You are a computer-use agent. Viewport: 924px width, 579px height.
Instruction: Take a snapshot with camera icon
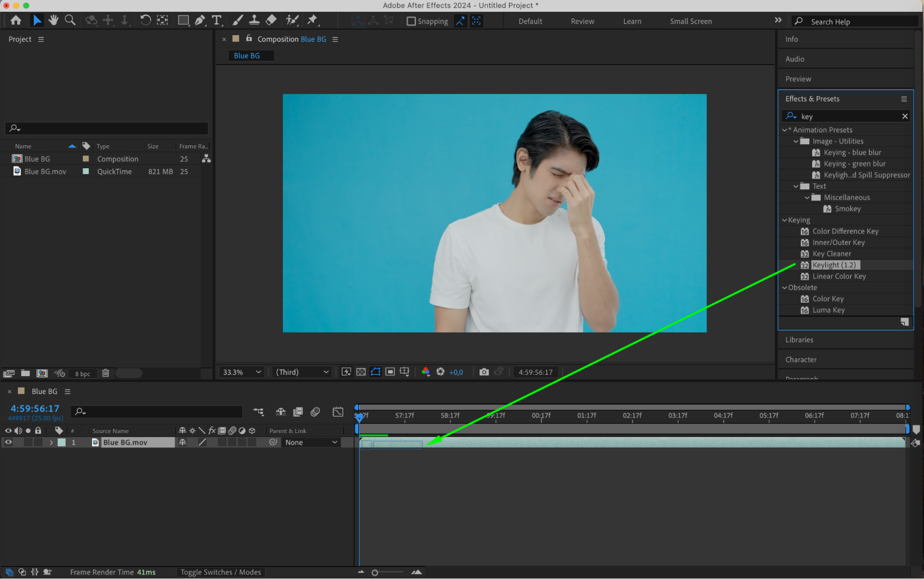[484, 372]
